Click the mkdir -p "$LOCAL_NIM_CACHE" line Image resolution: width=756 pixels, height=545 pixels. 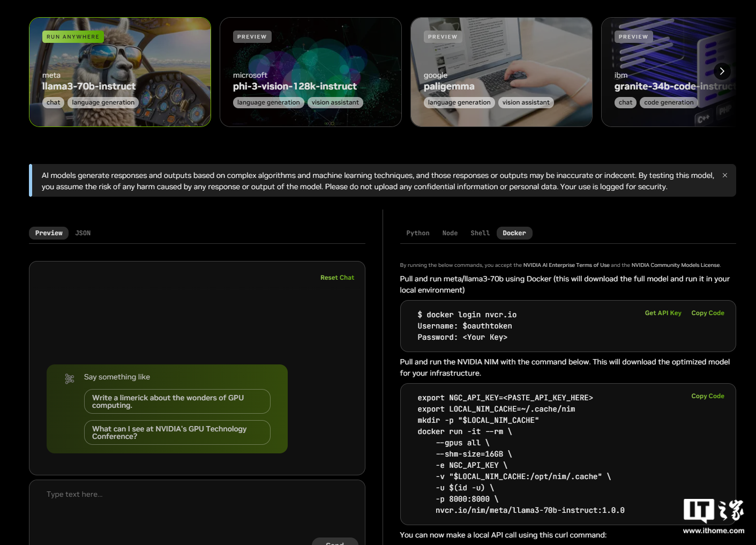[x=478, y=420]
